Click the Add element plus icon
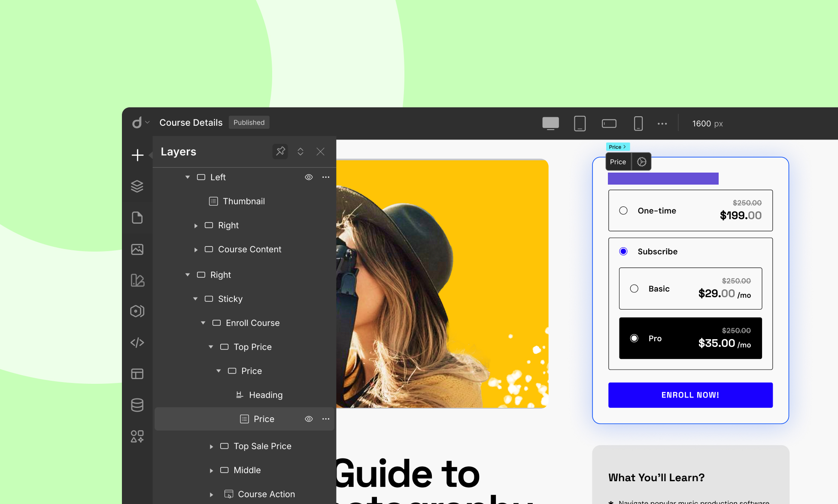Screen dimensions: 838x504 coord(137,155)
